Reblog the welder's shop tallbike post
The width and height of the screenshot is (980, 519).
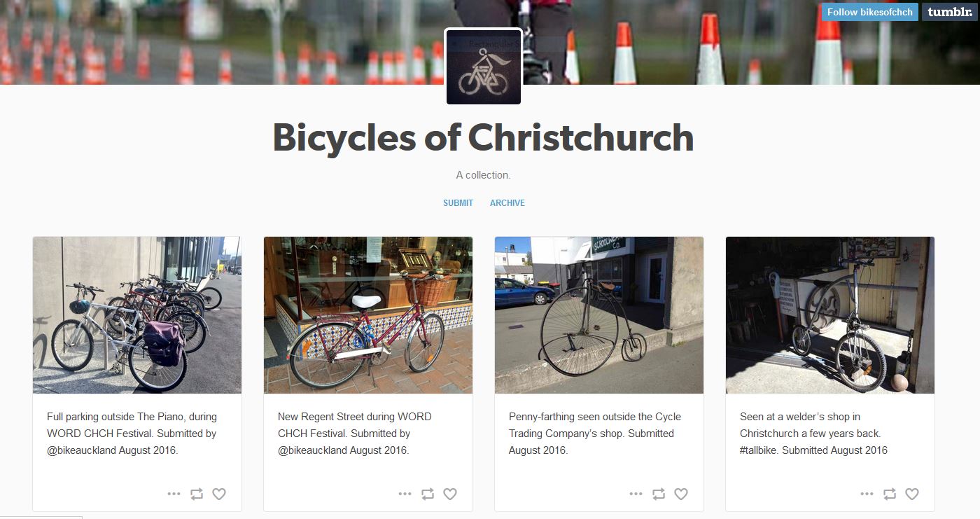point(890,494)
